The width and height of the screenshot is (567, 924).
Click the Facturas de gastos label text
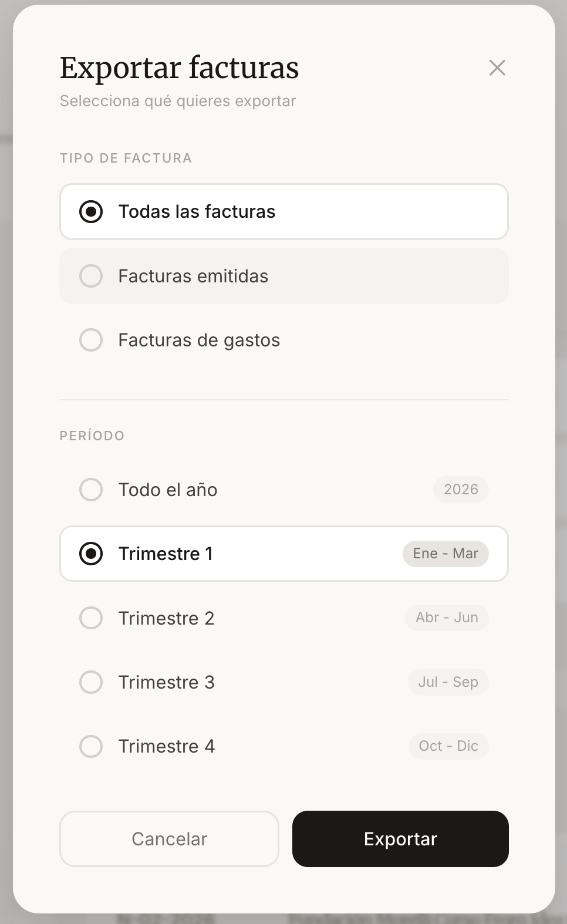point(199,340)
